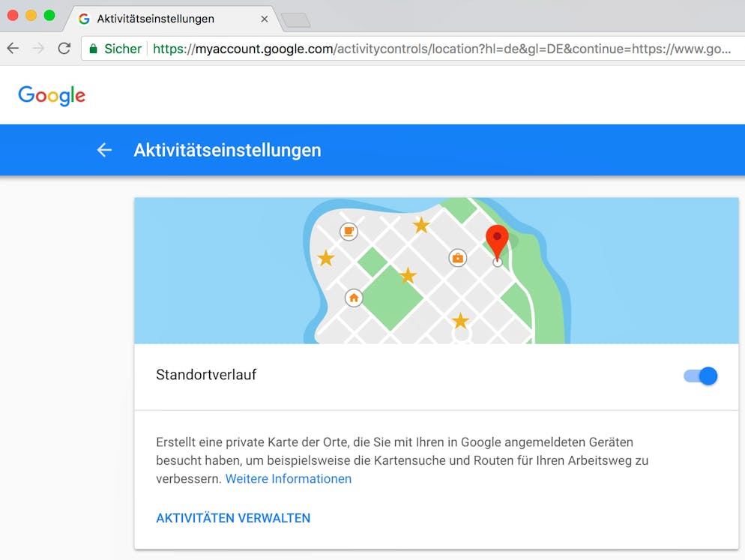Click the yellow macOS minimize button

31,16
